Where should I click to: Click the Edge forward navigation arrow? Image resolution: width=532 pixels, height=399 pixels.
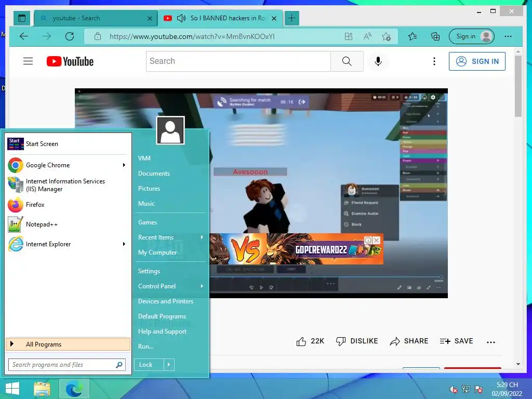coord(46,36)
